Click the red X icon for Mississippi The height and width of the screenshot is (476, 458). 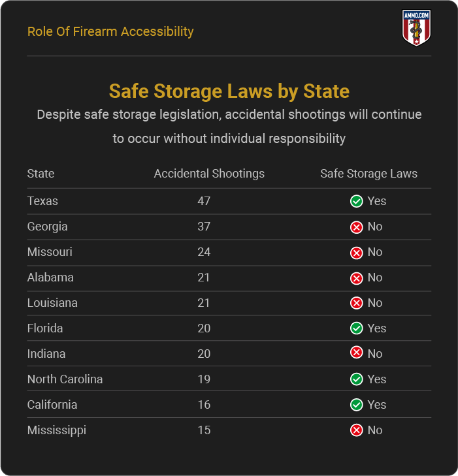pyautogui.click(x=357, y=430)
